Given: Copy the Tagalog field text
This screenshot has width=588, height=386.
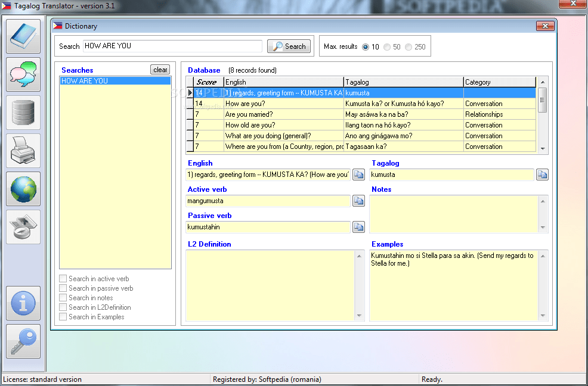Looking at the screenshot, I should click(x=542, y=175).
